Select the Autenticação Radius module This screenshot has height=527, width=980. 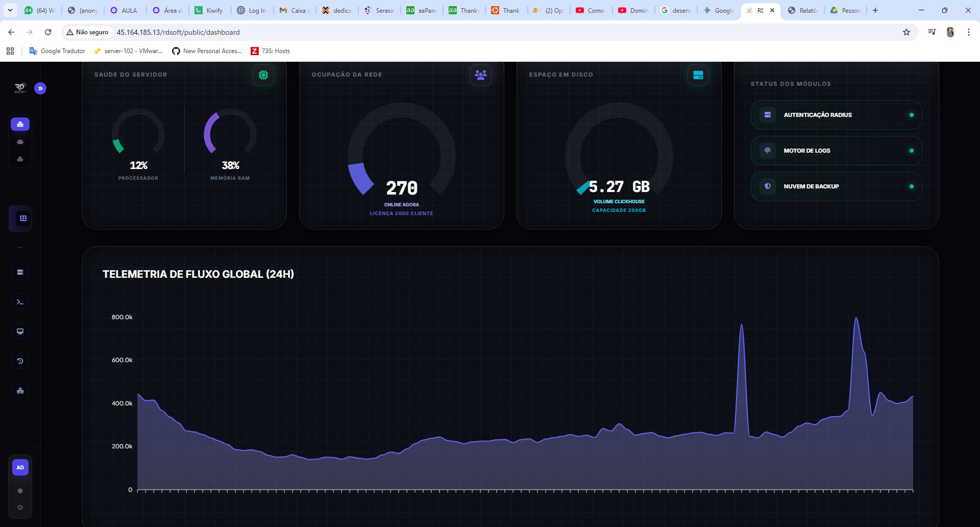pyautogui.click(x=836, y=115)
